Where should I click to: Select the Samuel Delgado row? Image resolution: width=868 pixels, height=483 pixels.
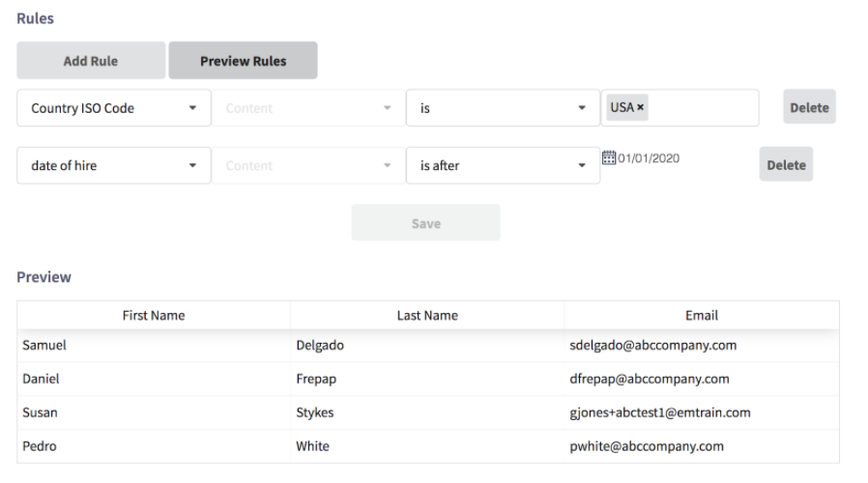tap(428, 345)
